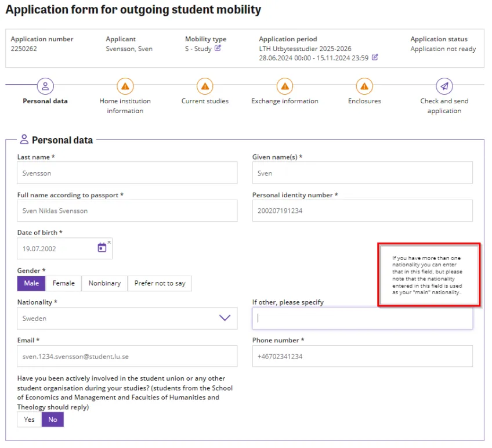
Task: Go to the Exchange information step
Action: tap(285, 100)
